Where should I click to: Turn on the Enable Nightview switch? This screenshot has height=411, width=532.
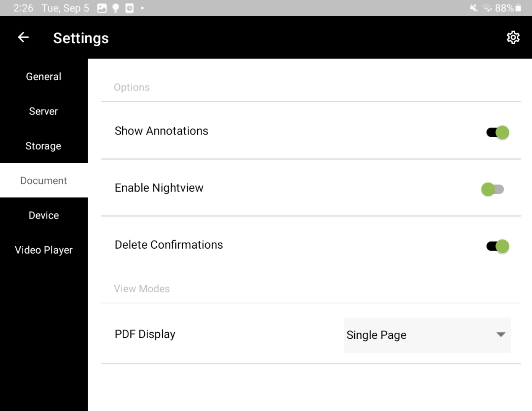[493, 189]
